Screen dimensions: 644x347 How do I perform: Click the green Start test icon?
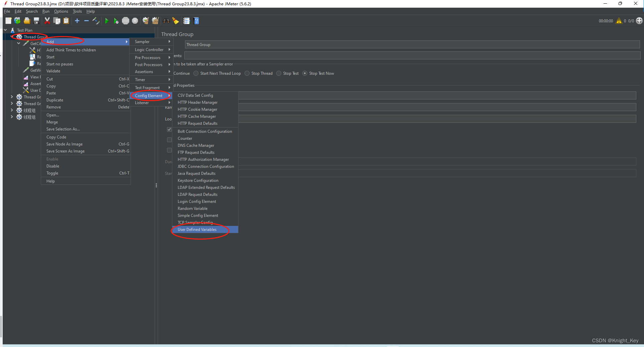pos(107,21)
